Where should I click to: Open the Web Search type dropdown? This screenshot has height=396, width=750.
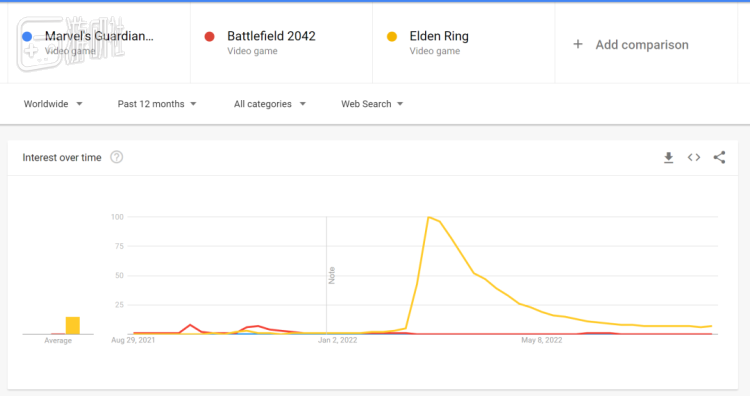click(372, 104)
